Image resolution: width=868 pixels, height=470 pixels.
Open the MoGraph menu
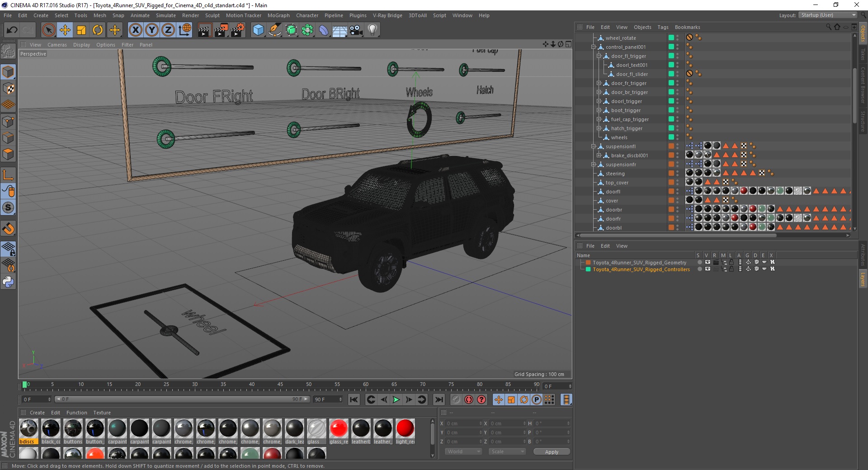click(x=278, y=15)
